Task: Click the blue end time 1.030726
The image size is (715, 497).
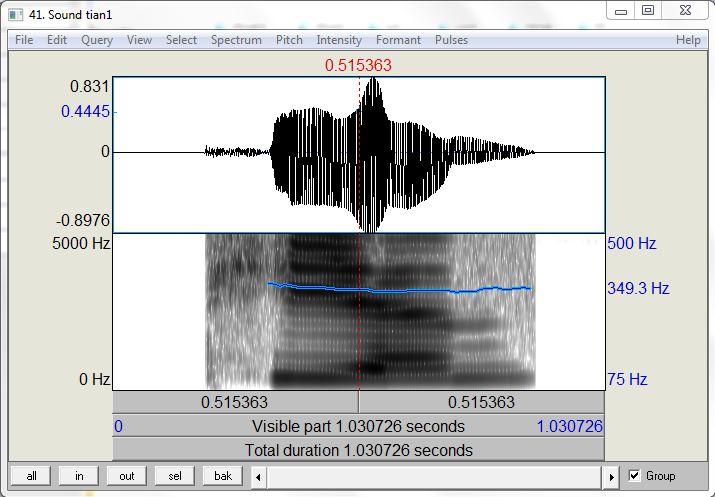Action: coord(570,426)
